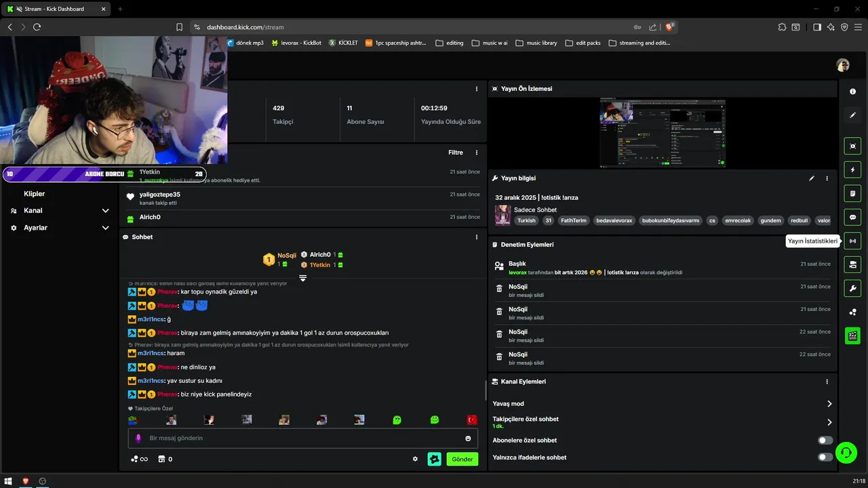This screenshot has height=488, width=868.
Task: Open Takipçilere özel sohbet settings arrow
Action: tap(829, 422)
